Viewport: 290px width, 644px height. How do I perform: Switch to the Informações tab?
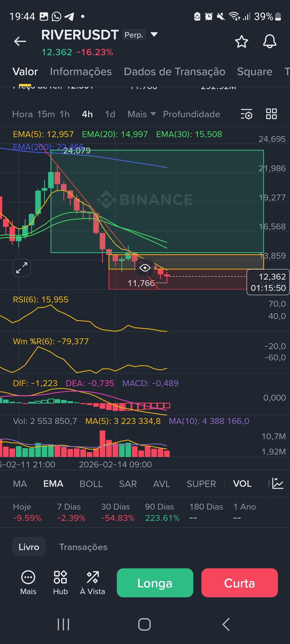click(81, 72)
